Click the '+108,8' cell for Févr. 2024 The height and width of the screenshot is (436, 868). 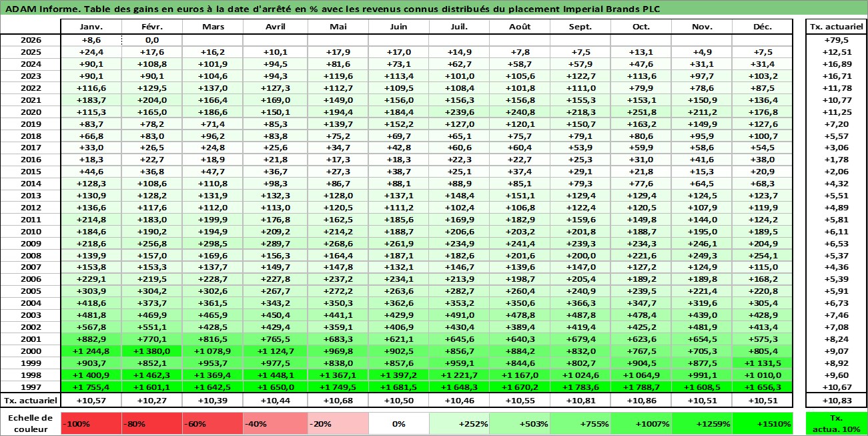coord(151,64)
